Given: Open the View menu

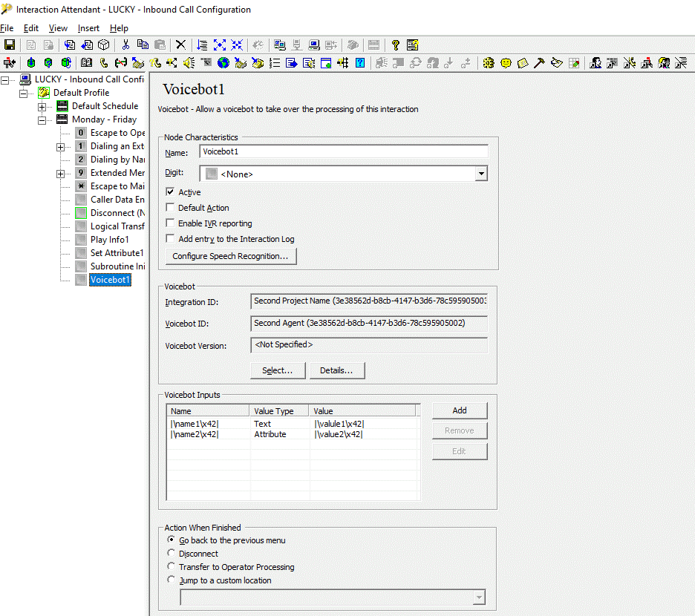Looking at the screenshot, I should tap(58, 28).
